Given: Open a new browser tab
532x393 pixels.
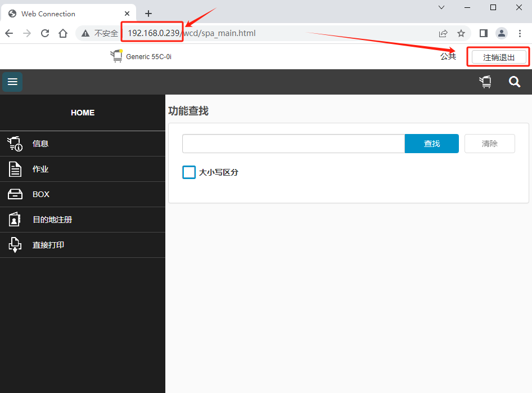Looking at the screenshot, I should click(x=148, y=14).
